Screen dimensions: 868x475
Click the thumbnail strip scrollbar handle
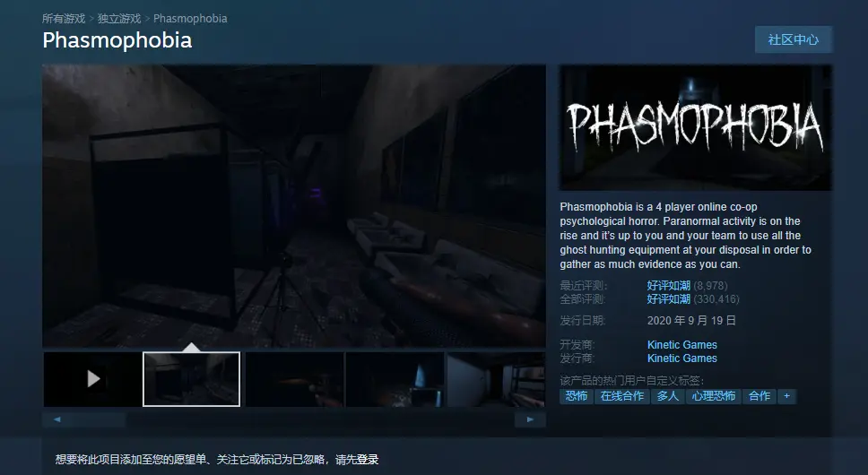click(84, 419)
